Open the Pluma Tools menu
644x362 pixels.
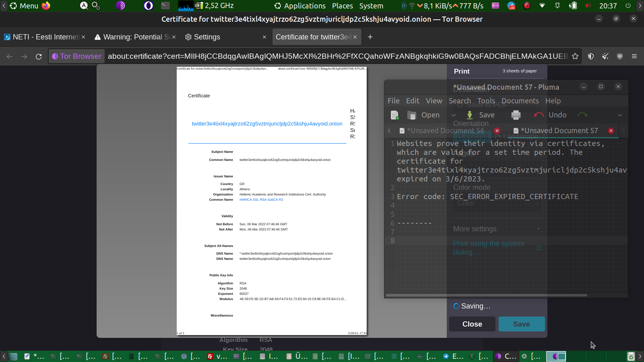486,101
